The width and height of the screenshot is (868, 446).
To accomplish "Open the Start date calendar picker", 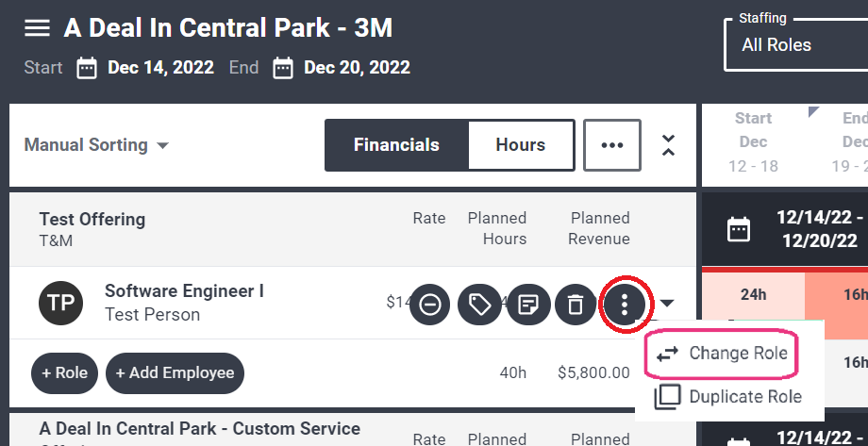I will 87,68.
